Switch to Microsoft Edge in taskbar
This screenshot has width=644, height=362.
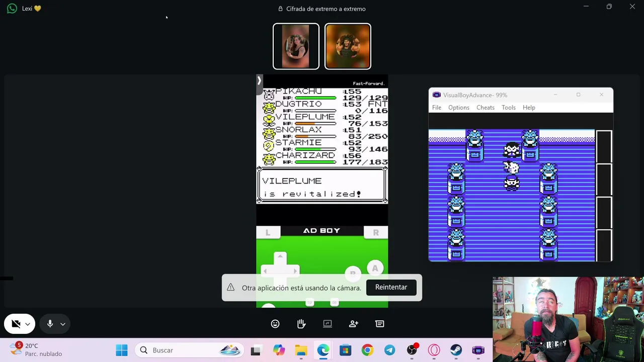323,350
